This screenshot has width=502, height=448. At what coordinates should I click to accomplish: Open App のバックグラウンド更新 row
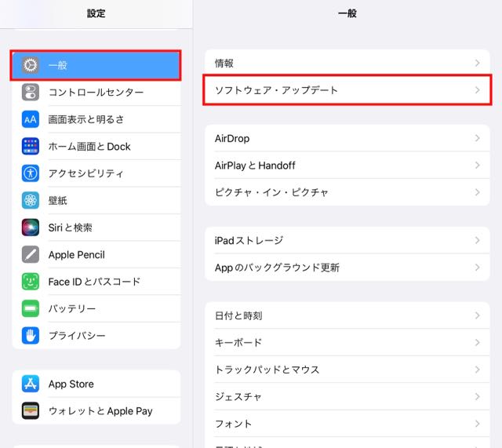[x=347, y=268]
